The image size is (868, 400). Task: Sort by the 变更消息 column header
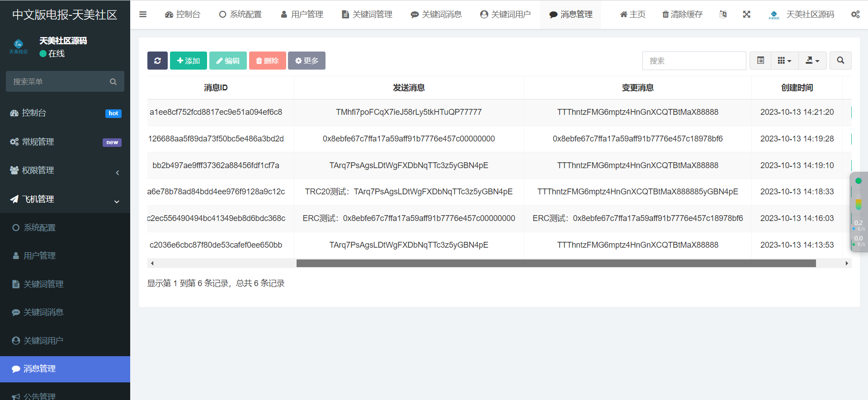click(x=637, y=88)
